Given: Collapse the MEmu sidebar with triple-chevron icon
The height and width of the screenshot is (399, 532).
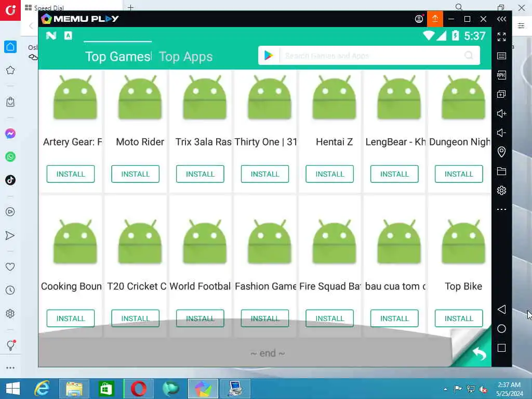Looking at the screenshot, I should 501,19.
